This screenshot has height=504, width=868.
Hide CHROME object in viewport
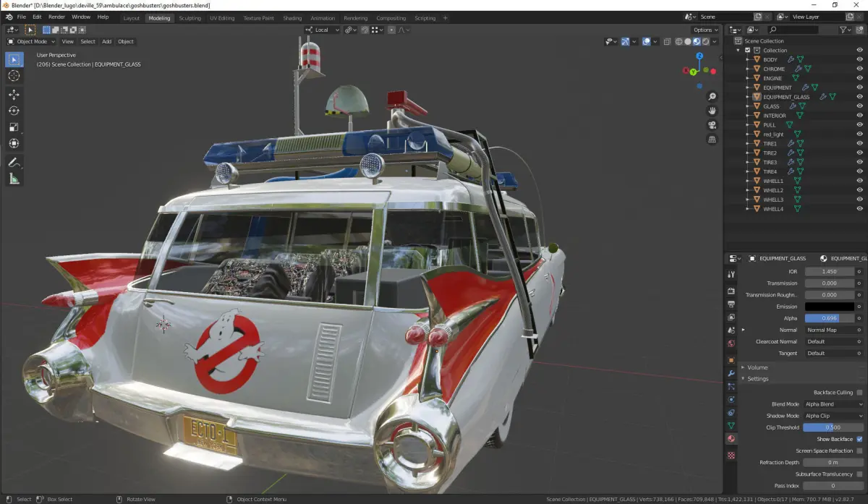click(860, 69)
